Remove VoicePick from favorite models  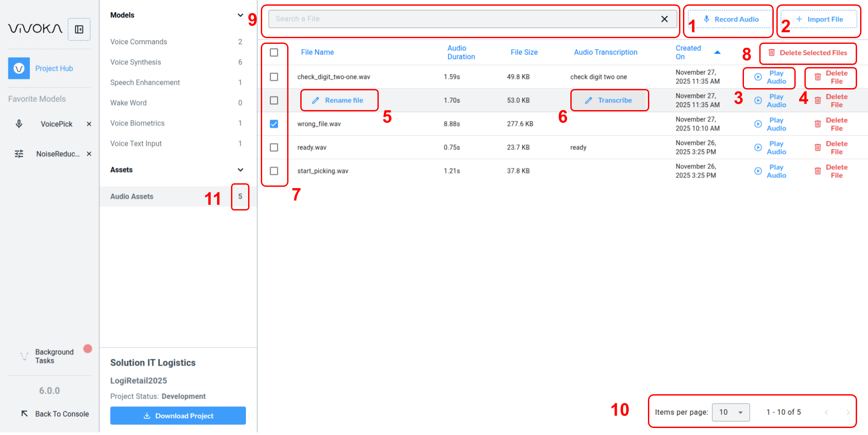(x=89, y=124)
